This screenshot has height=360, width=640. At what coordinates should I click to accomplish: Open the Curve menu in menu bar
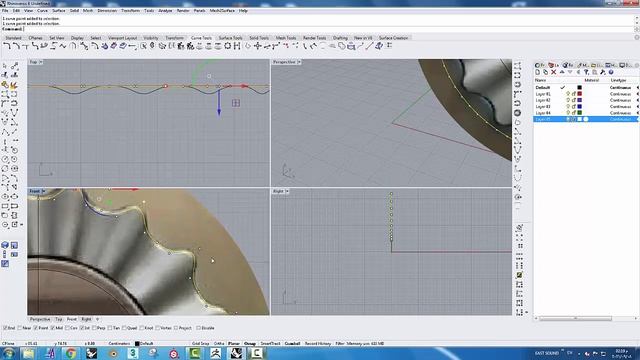[42, 11]
